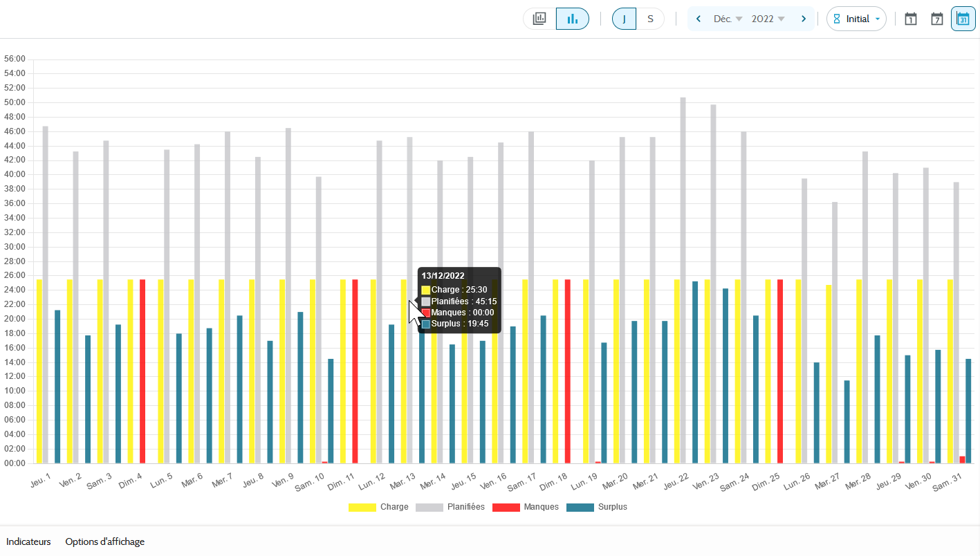Click the Mar. 13 axis label
This screenshot has height=556, width=980.
tap(403, 480)
